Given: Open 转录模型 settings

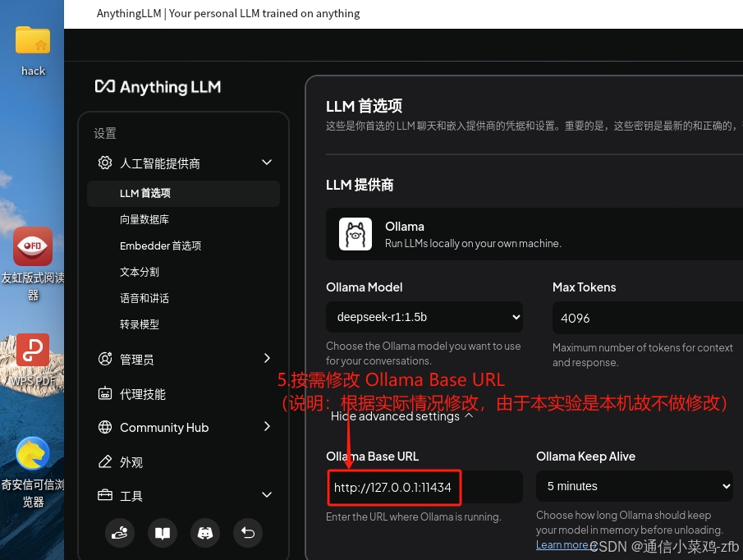Looking at the screenshot, I should click(x=140, y=324).
